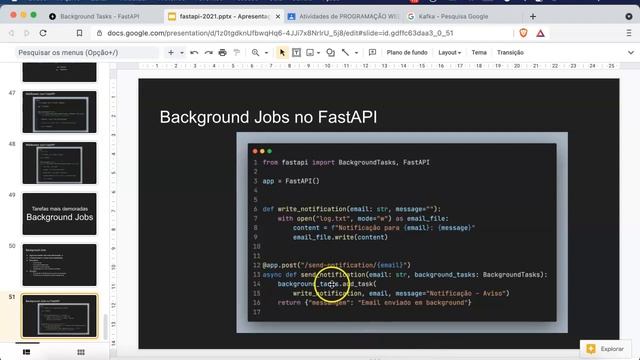Select the arrow cursor tool
This screenshot has height=360, width=640.
pyautogui.click(x=282, y=53)
